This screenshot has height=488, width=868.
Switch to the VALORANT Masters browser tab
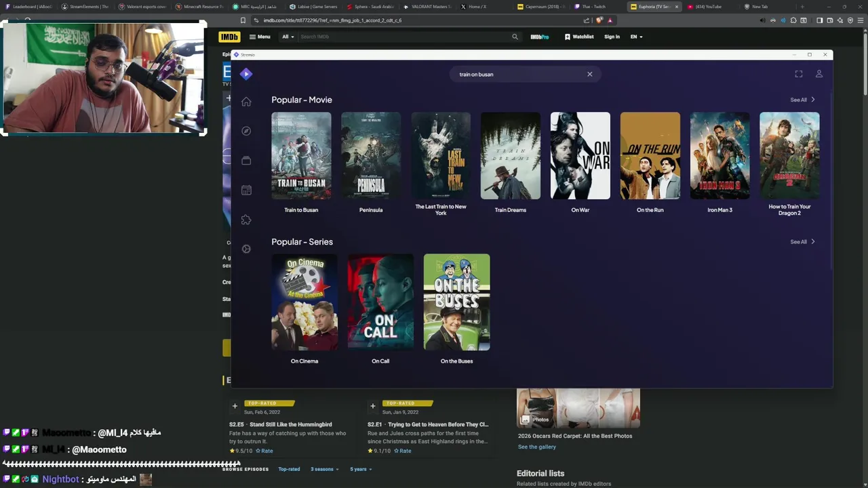(x=427, y=7)
